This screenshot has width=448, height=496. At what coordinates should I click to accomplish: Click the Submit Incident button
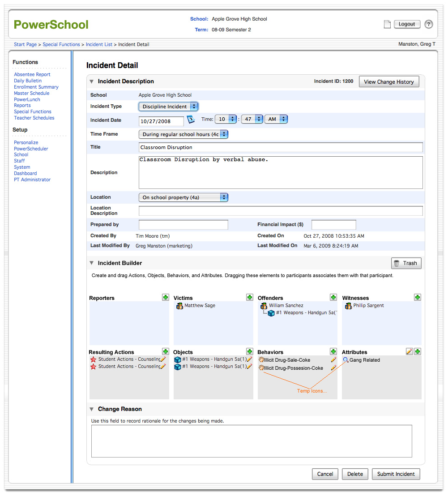396,474
